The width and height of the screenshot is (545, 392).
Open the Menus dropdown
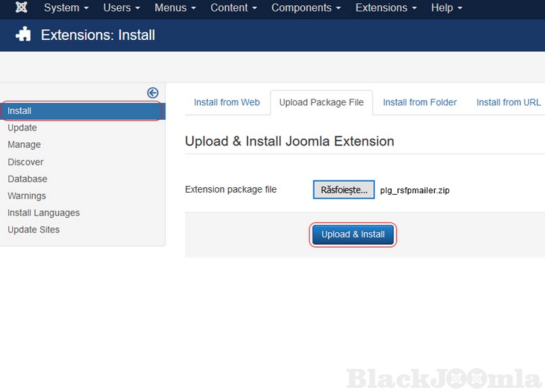tap(175, 8)
